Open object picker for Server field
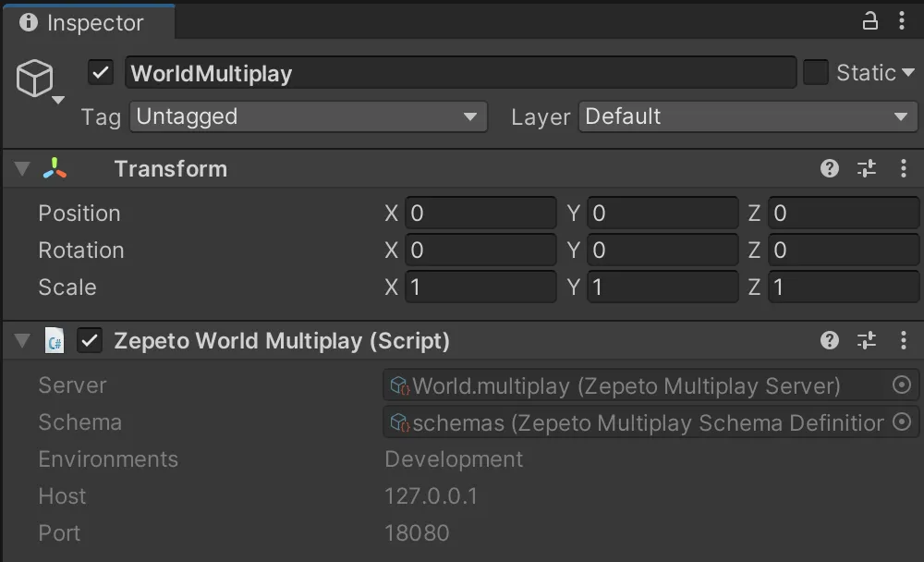Screen dimensions: 924x562 coord(902,385)
